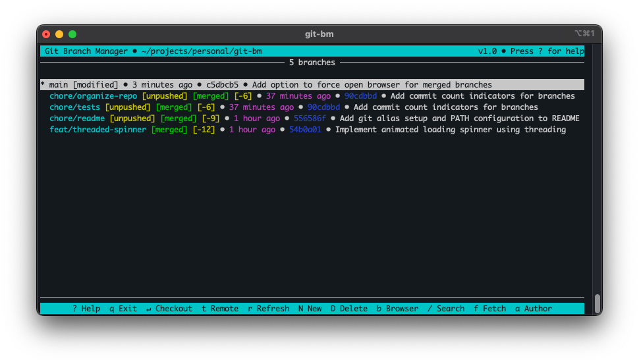
Task: Click '3 minutes ago' timestamp on main
Action: pyautogui.click(x=162, y=85)
